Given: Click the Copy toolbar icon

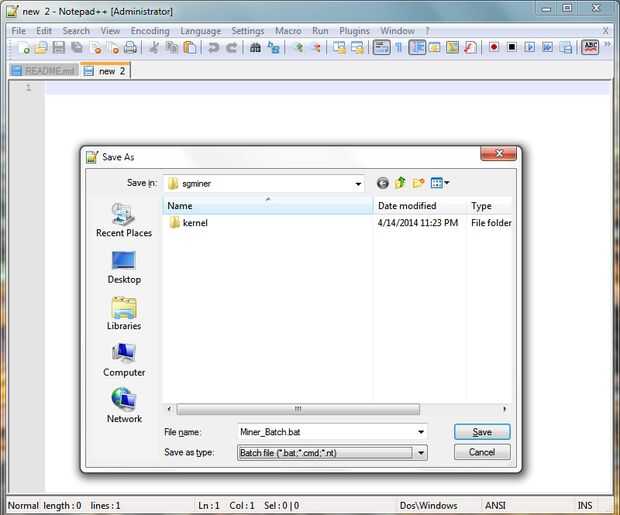Looking at the screenshot, I should click(172, 48).
